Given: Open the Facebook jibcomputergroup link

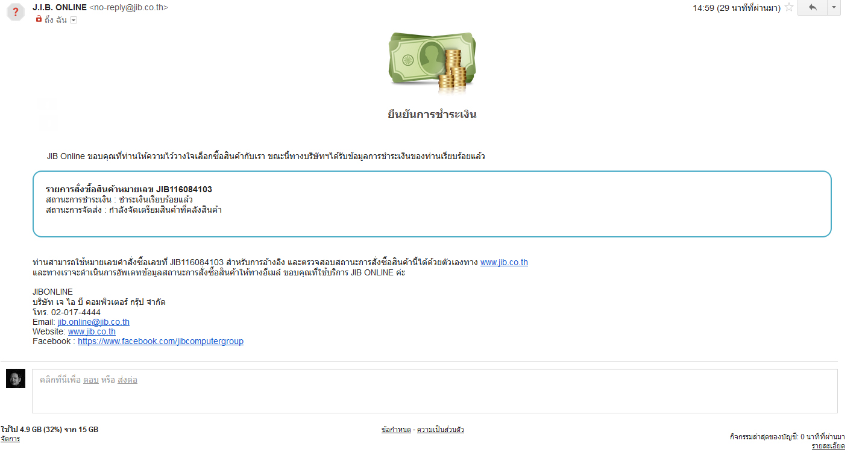Looking at the screenshot, I should [160, 341].
